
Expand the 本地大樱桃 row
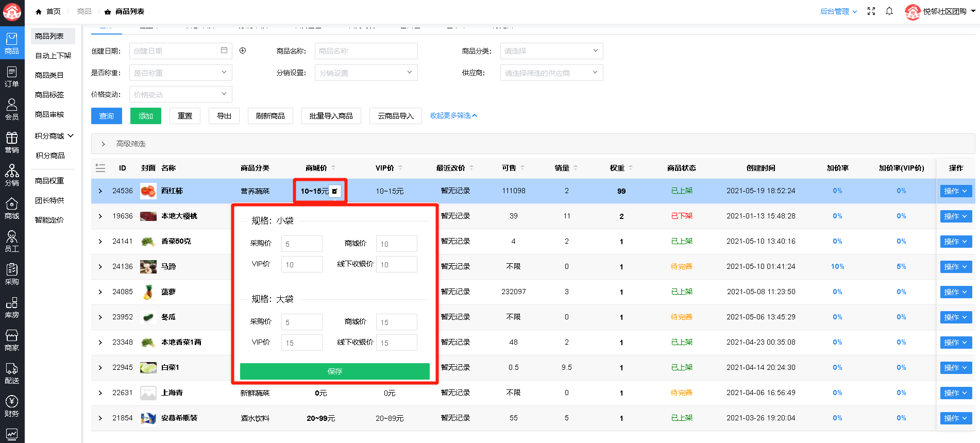point(100,216)
